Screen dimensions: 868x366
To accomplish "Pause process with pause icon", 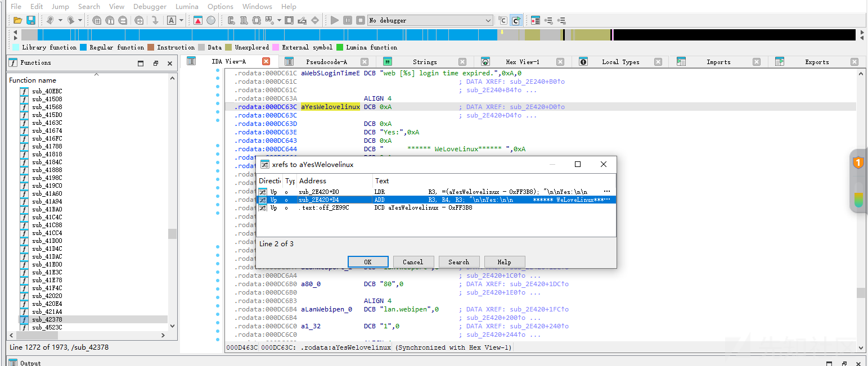I will tap(347, 20).
